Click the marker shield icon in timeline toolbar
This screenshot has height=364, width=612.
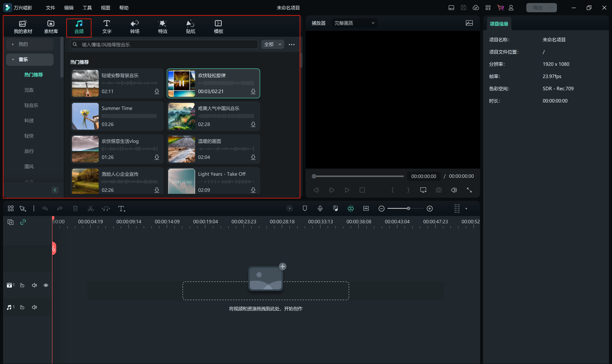[304, 209]
